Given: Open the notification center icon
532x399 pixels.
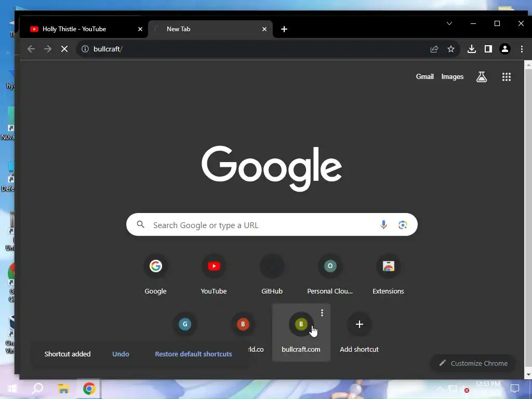Looking at the screenshot, I should 515,389.
